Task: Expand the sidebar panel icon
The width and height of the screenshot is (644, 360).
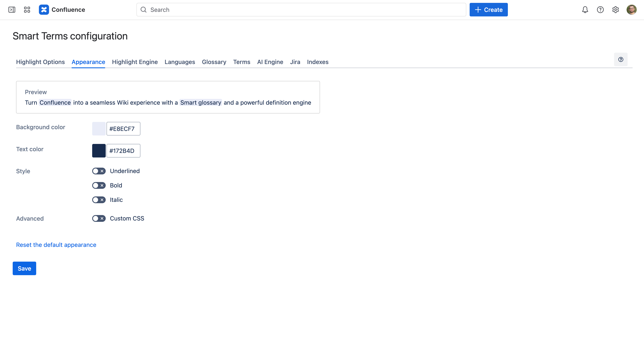Action: pyautogui.click(x=12, y=10)
